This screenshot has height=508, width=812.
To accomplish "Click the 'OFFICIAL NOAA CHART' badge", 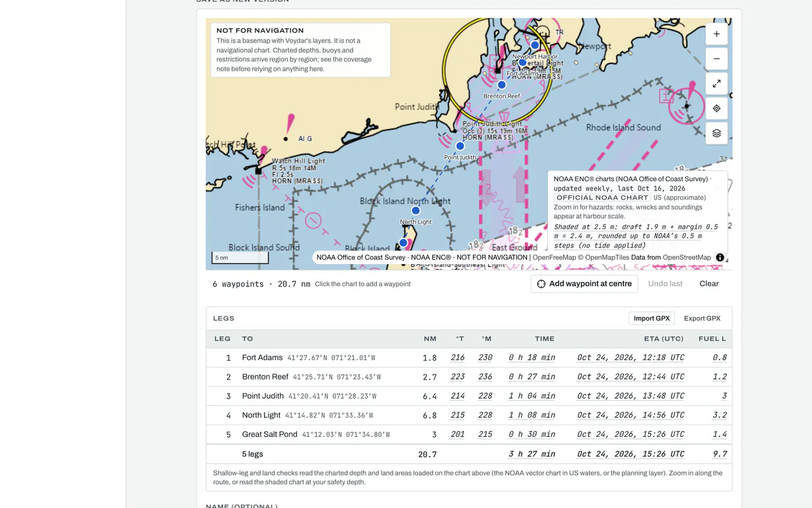I will click(603, 197).
